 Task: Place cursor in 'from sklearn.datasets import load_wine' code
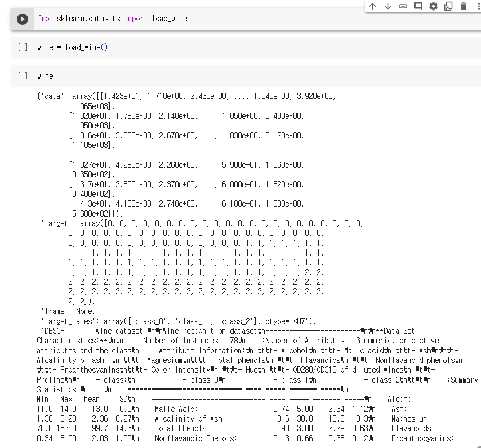[x=112, y=19]
